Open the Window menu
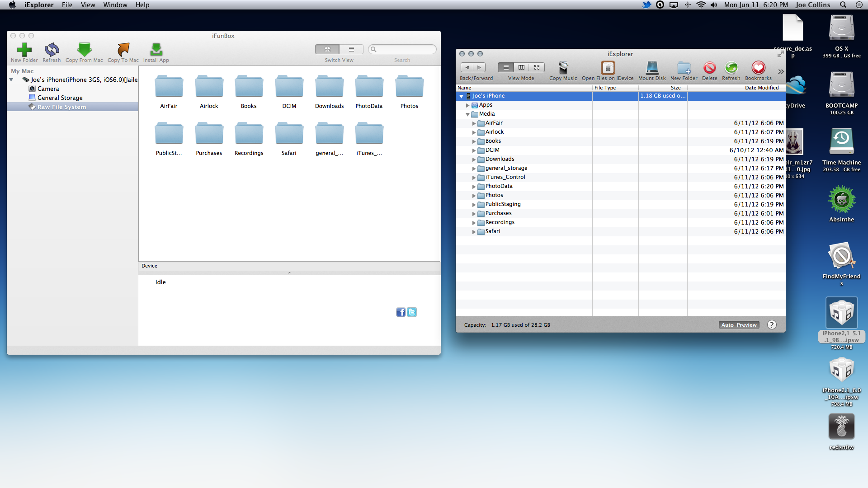Viewport: 868px width, 488px height. [115, 5]
